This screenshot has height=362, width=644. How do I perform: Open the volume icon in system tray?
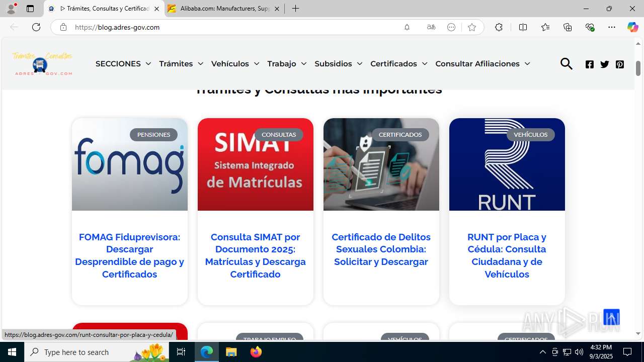[x=579, y=352]
